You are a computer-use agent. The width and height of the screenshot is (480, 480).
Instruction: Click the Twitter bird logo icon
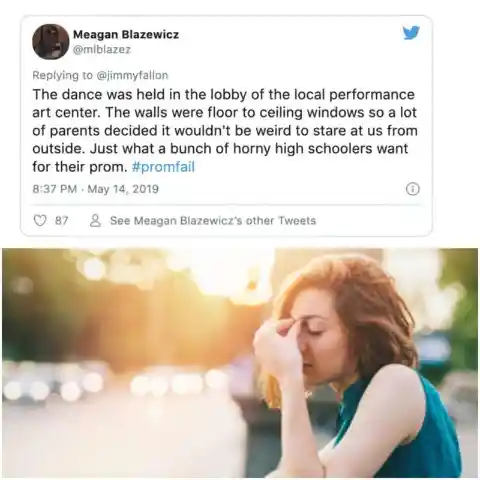tap(411, 33)
